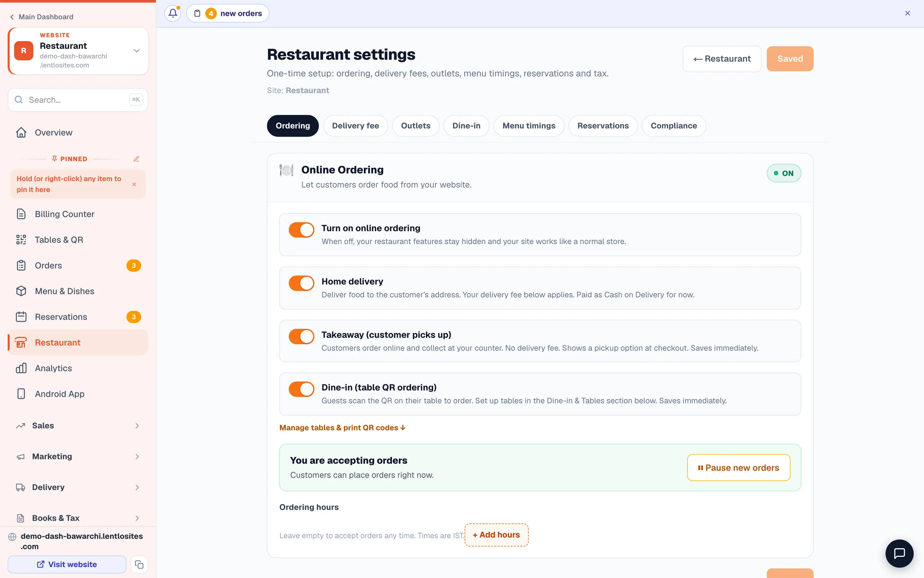Switch to Dine-in tab
The image size is (924, 578).
466,126
